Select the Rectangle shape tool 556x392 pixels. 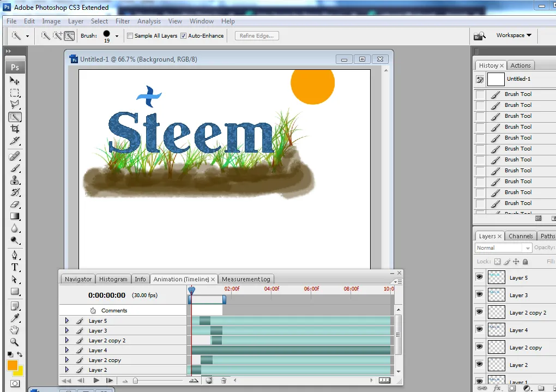(x=15, y=292)
